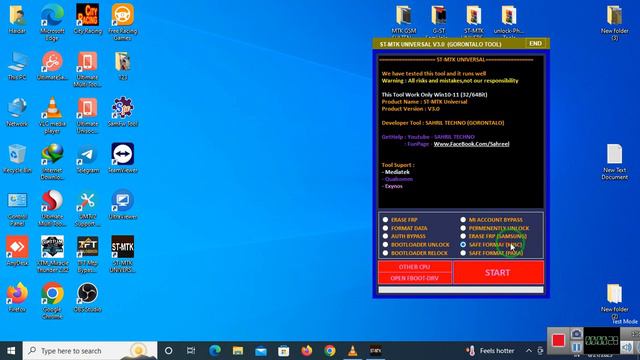The width and height of the screenshot is (640, 360).
Task: Click the progress bar below START
Action: 461,289
